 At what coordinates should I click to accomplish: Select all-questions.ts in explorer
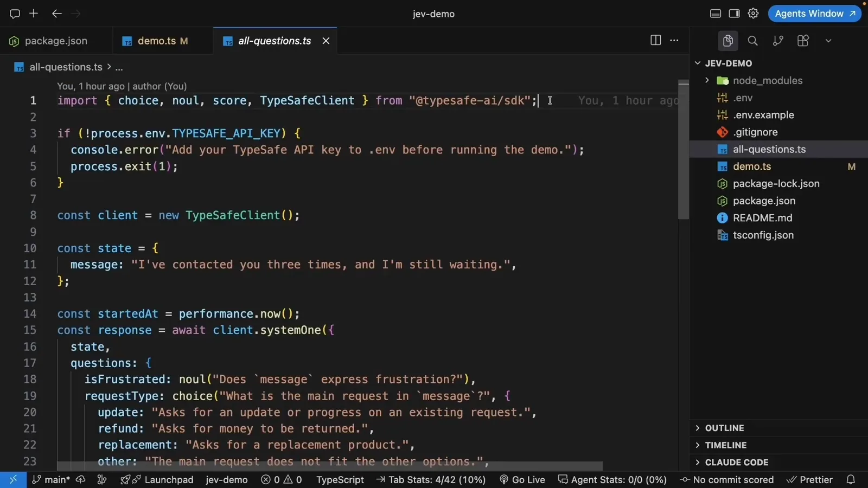pyautogui.click(x=779, y=149)
